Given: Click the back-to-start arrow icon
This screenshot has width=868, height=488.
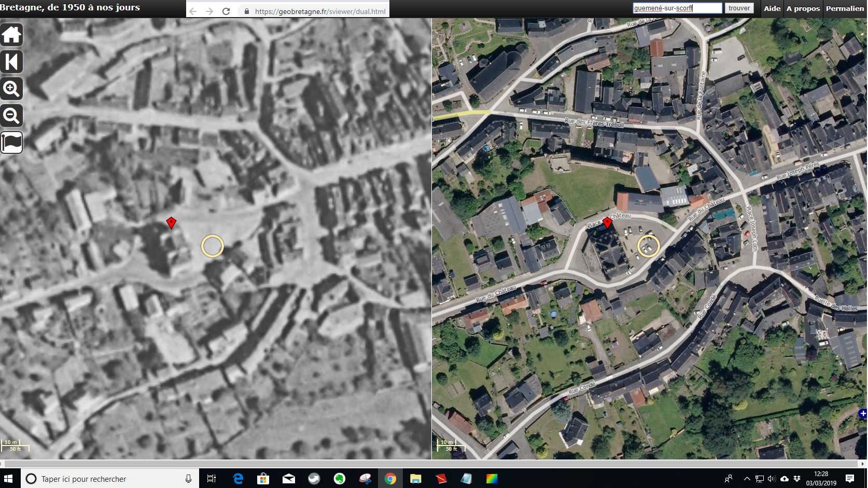Looking at the screenshot, I should pyautogui.click(x=11, y=62).
